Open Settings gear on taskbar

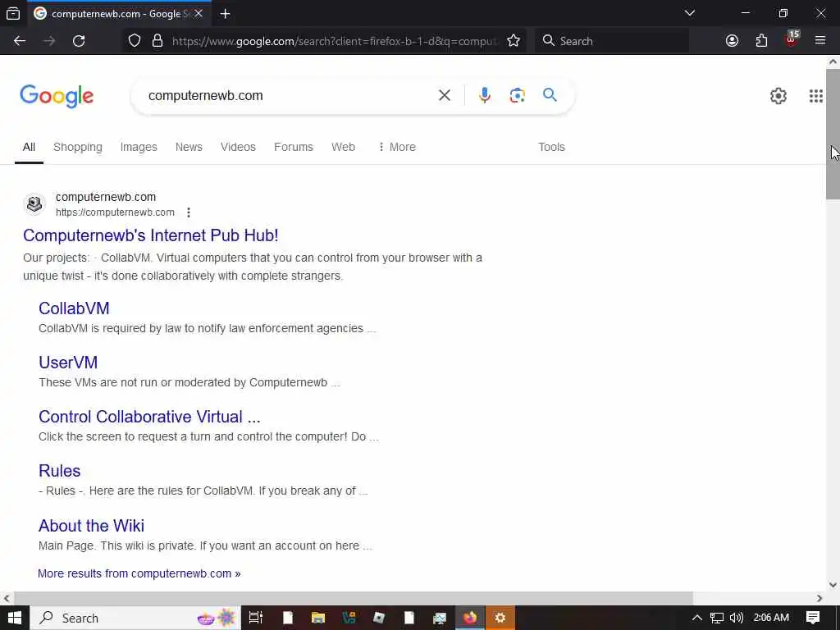(x=500, y=618)
